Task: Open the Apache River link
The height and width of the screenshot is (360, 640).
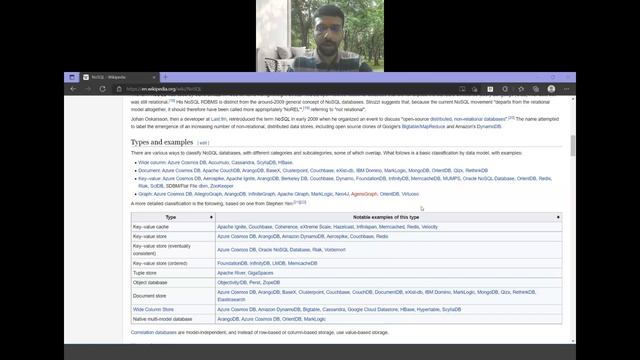Action: click(x=231, y=273)
